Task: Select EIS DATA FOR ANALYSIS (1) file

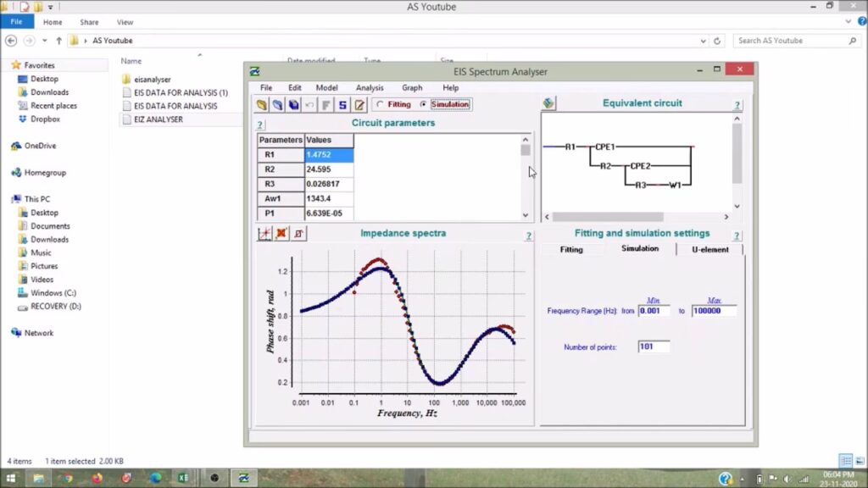Action: [x=181, y=92]
